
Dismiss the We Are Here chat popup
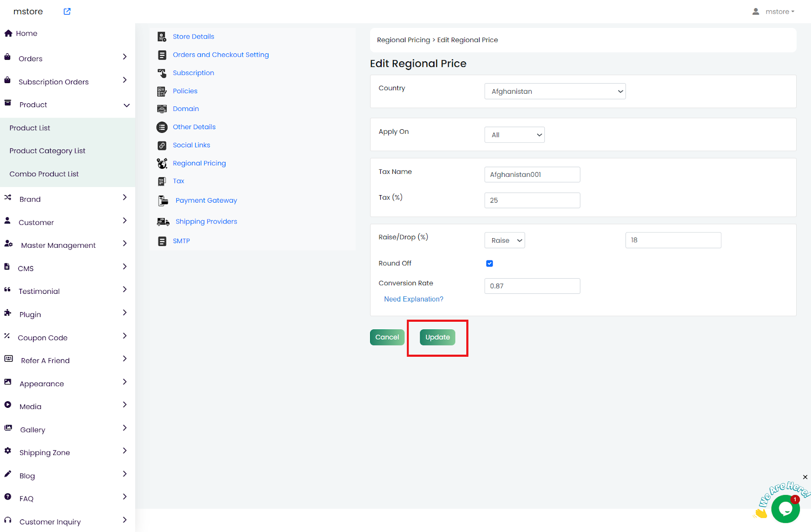click(805, 477)
